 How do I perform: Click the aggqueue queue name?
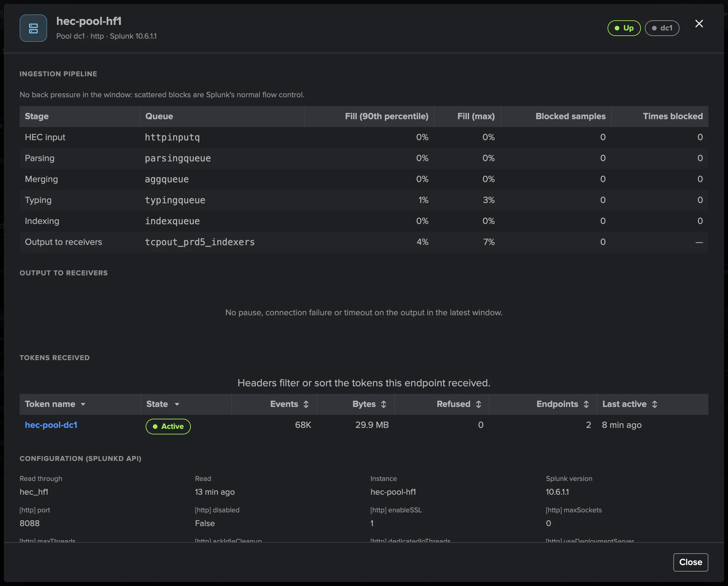[x=167, y=179]
